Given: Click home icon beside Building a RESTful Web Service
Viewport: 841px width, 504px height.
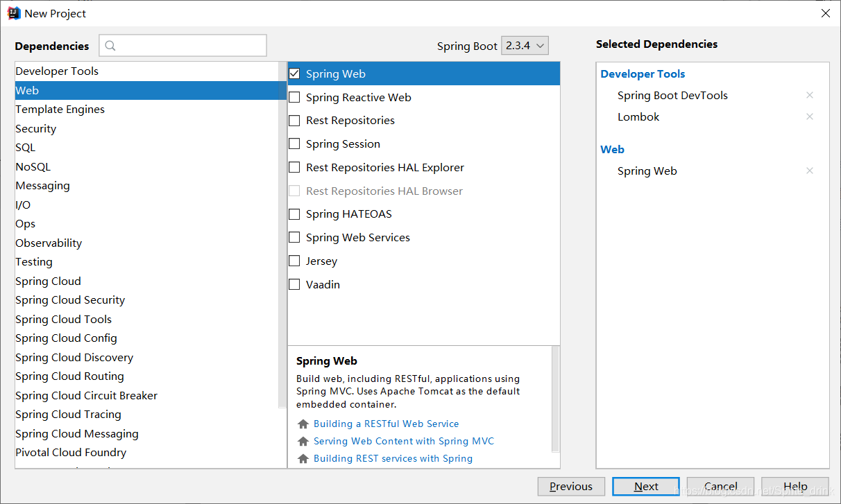Looking at the screenshot, I should pos(303,424).
